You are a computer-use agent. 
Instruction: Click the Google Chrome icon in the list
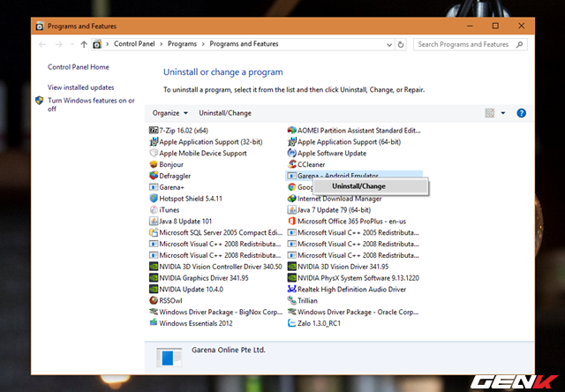point(291,187)
